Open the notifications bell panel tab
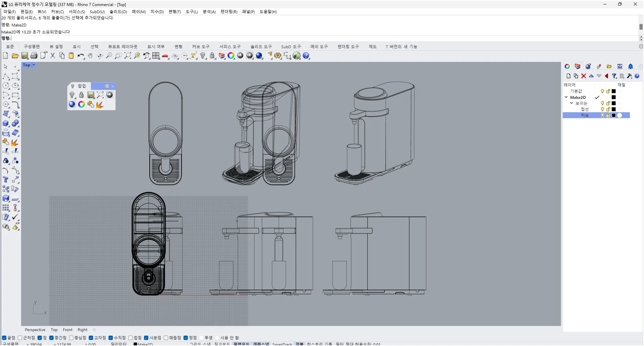Image resolution: width=644 pixels, height=346 pixels. [x=631, y=66]
